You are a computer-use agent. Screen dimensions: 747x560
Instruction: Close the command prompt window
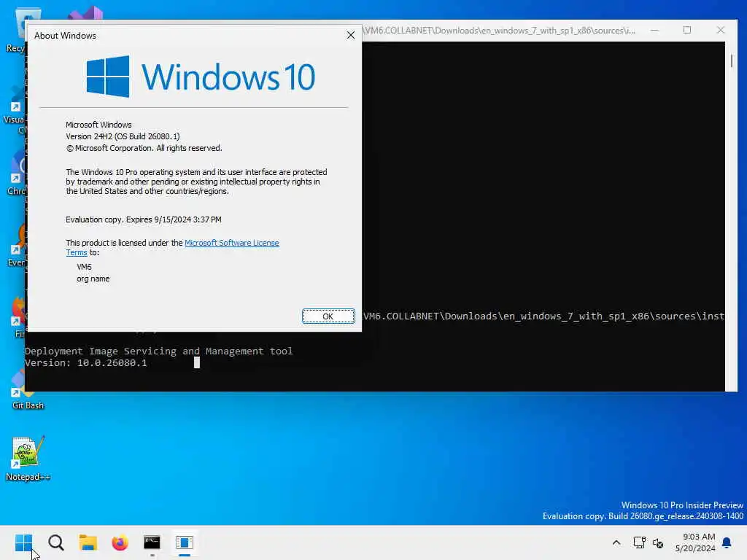[x=720, y=30]
